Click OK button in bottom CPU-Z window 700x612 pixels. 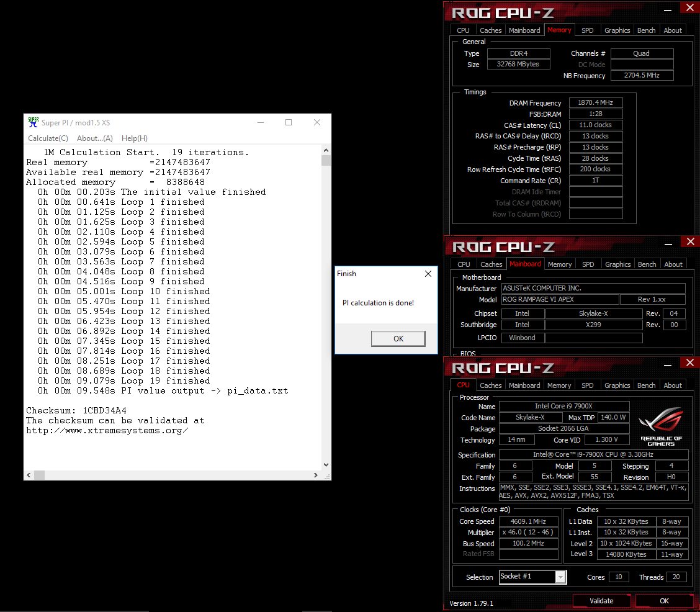coord(664,601)
